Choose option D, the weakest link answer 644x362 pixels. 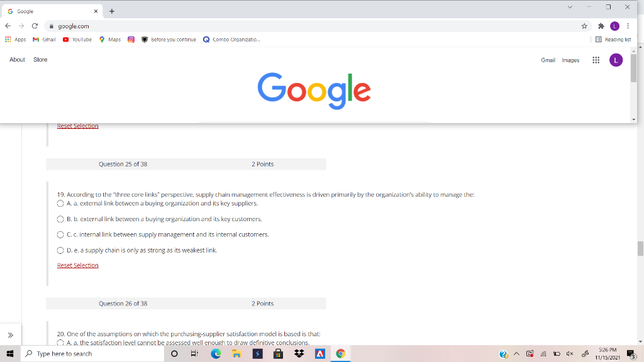tap(60, 250)
